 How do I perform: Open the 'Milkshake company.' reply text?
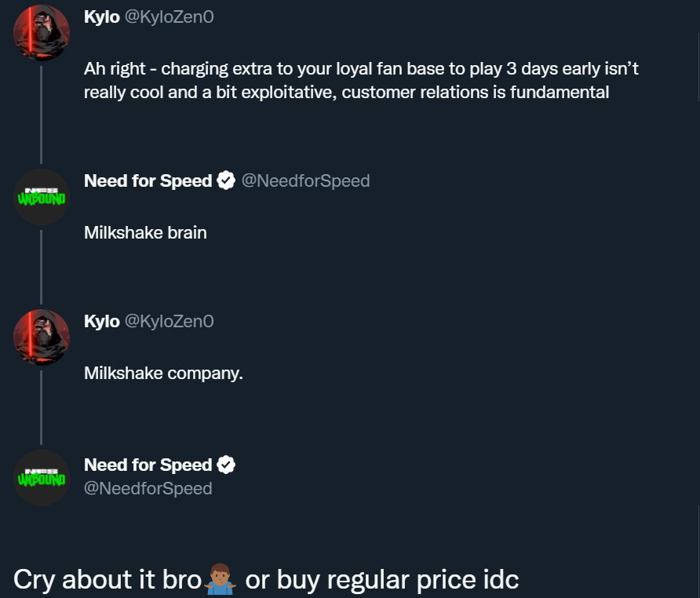(163, 373)
